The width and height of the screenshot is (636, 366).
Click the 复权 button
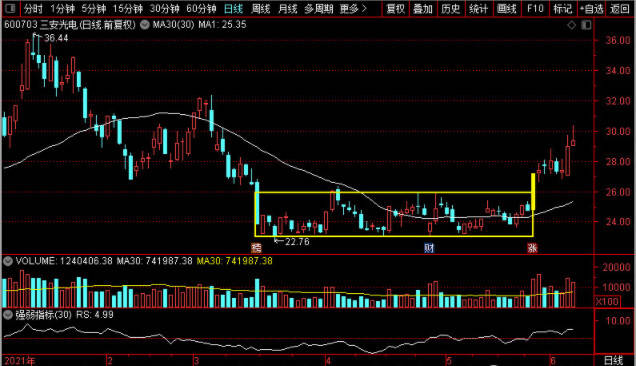point(395,9)
